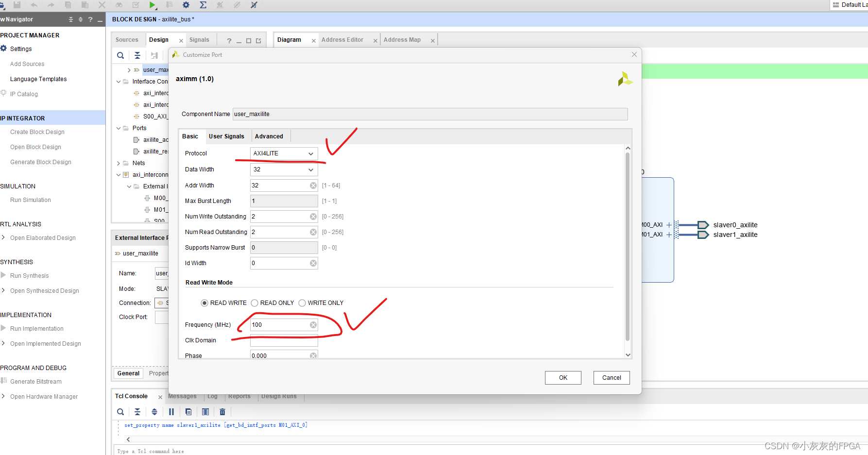Click OK in Customize Port dialog
Screen dimensions: 868x455
tap(563, 378)
